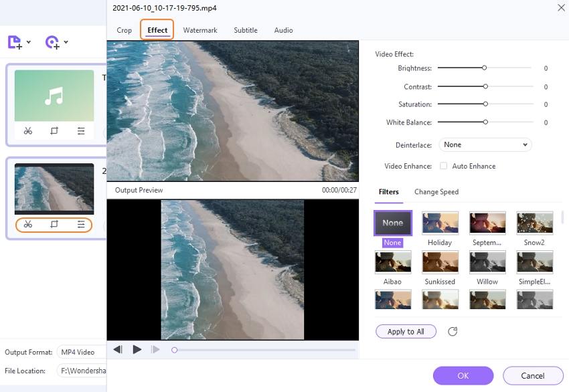Click crop icon under beach video
Screen dimensions: 569x392
pos(54,225)
